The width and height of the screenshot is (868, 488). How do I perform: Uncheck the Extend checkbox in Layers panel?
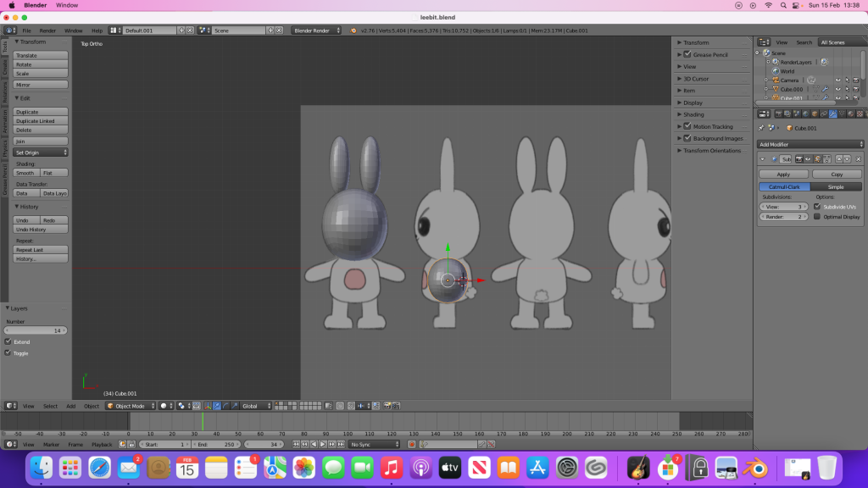(8, 341)
